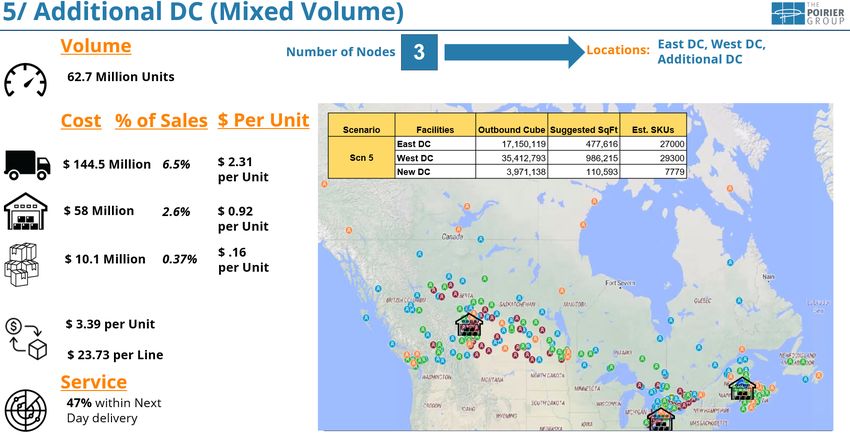Click the Service heading
The image size is (850, 435).
click(93, 382)
